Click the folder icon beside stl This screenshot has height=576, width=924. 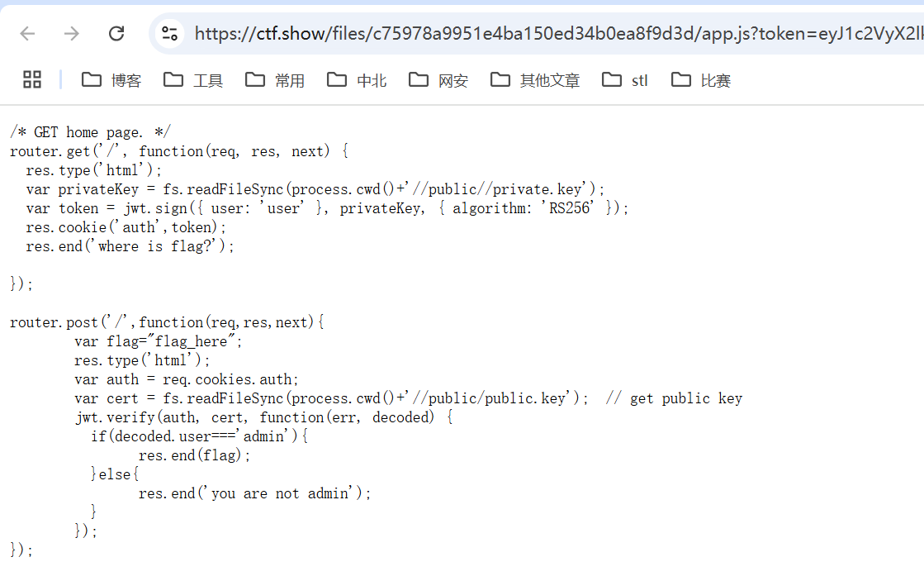click(x=612, y=79)
